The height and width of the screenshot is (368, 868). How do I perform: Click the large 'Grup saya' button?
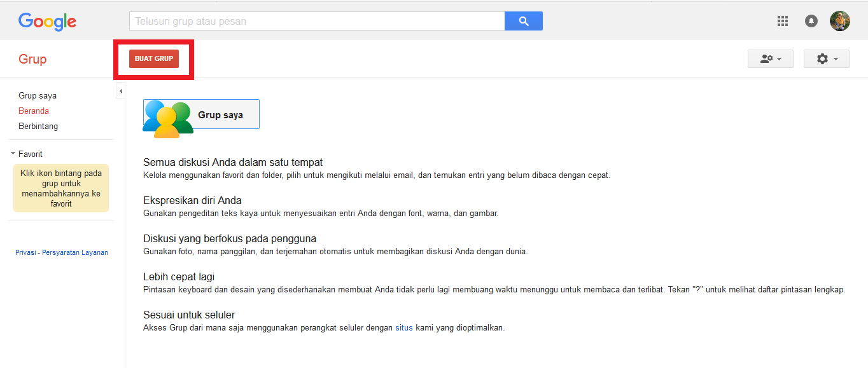pyautogui.click(x=201, y=114)
